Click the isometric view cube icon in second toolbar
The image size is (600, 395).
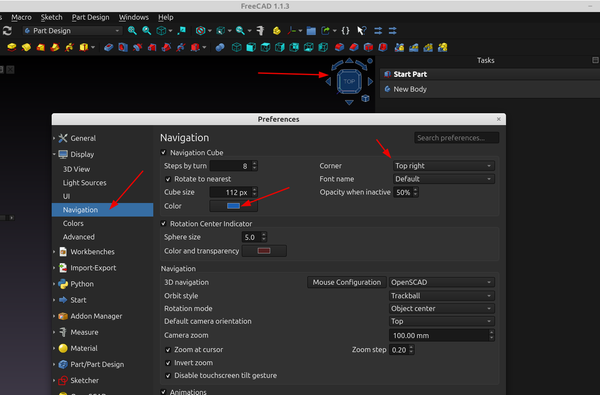(237, 47)
